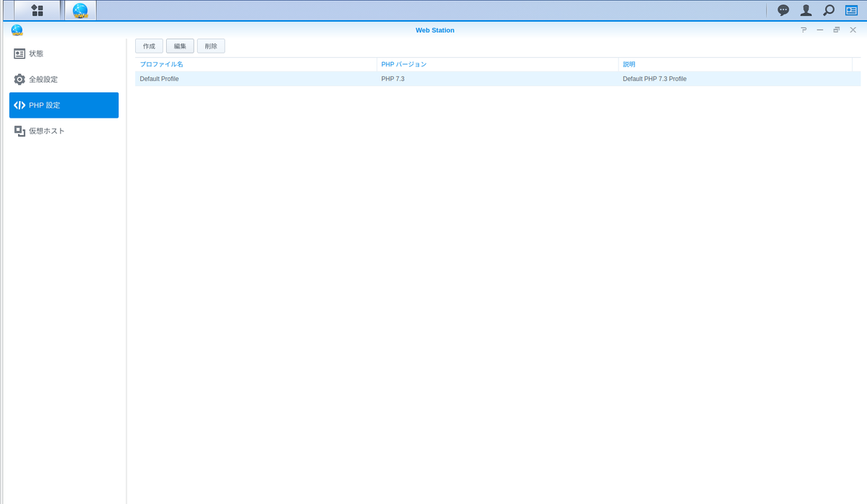
Task: Click the PHP 7.3 version cell
Action: point(393,79)
